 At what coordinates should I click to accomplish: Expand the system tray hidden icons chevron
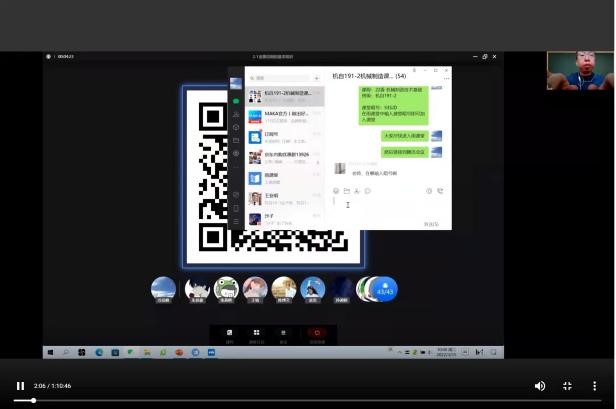click(400, 352)
